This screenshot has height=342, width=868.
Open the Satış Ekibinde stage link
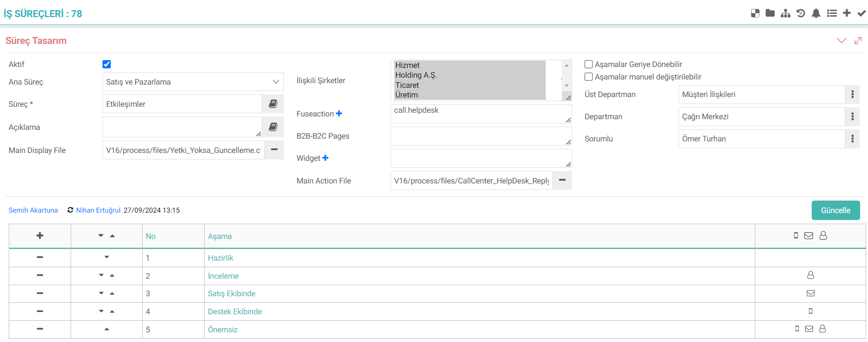click(232, 293)
